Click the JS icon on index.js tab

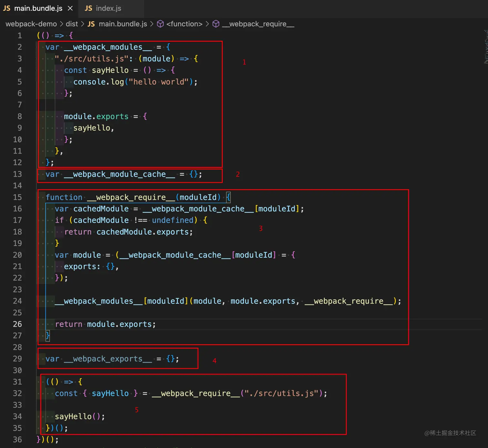pyautogui.click(x=88, y=8)
